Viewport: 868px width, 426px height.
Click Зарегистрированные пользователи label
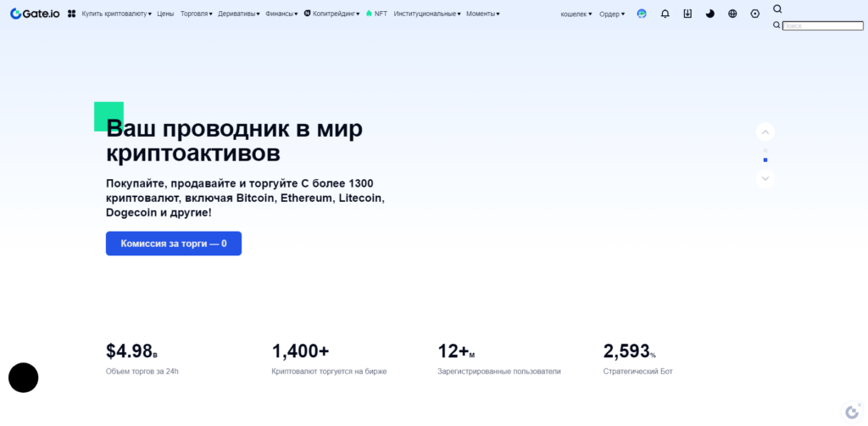pos(498,371)
